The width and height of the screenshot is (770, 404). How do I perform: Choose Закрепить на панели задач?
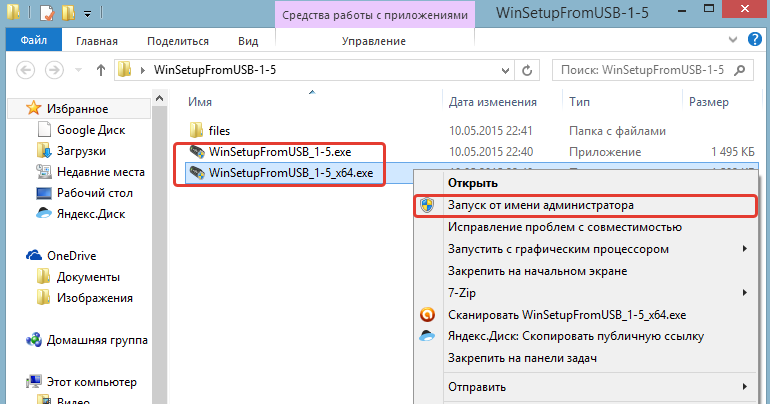pyautogui.click(x=522, y=358)
